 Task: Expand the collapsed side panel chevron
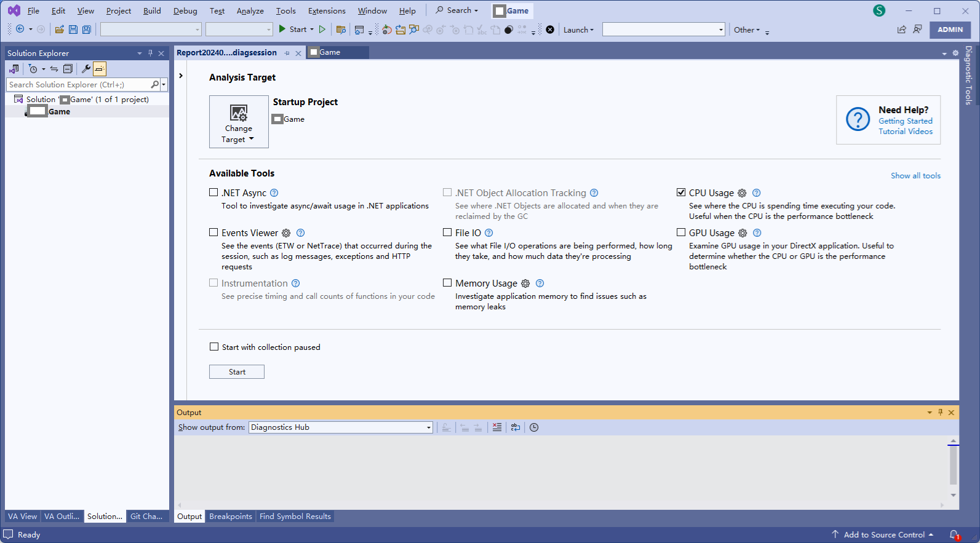180,76
